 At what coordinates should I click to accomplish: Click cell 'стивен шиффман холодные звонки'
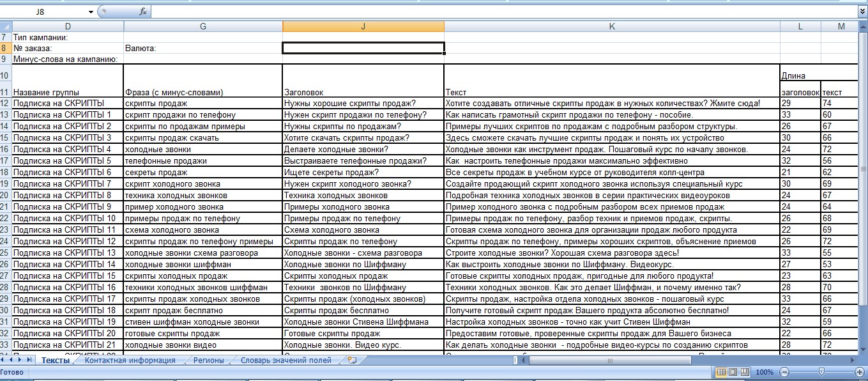coord(203,322)
